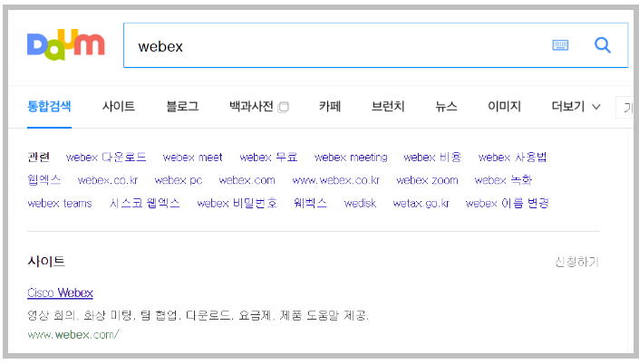Click the Cisco Webex description text
The width and height of the screenshot is (639, 364).
coord(198,315)
